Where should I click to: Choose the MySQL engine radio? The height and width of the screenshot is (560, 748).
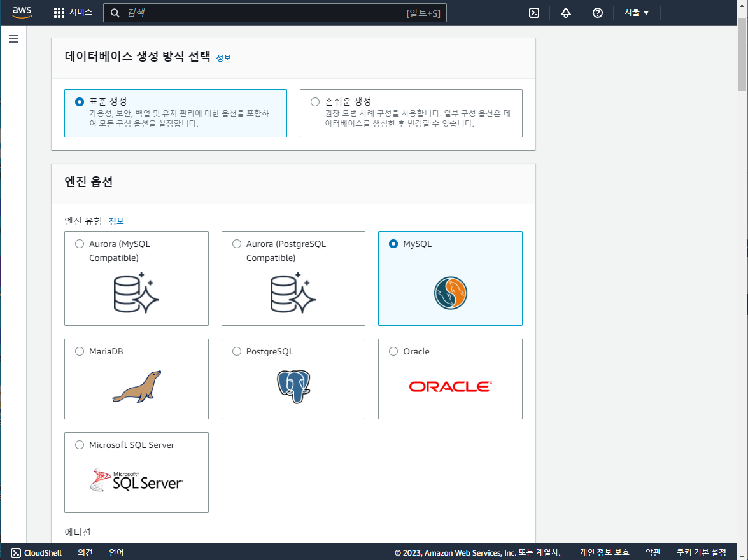(x=393, y=244)
